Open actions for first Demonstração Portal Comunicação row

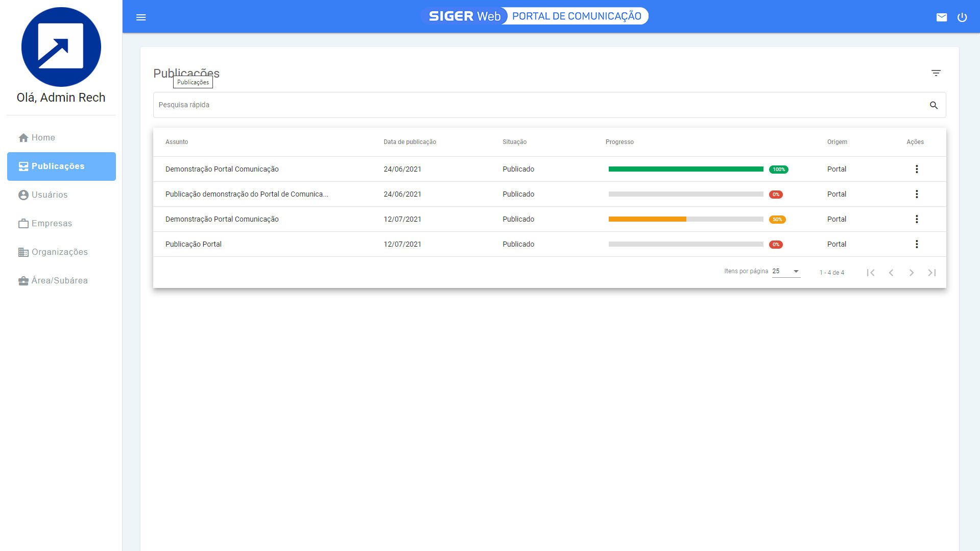tap(917, 169)
